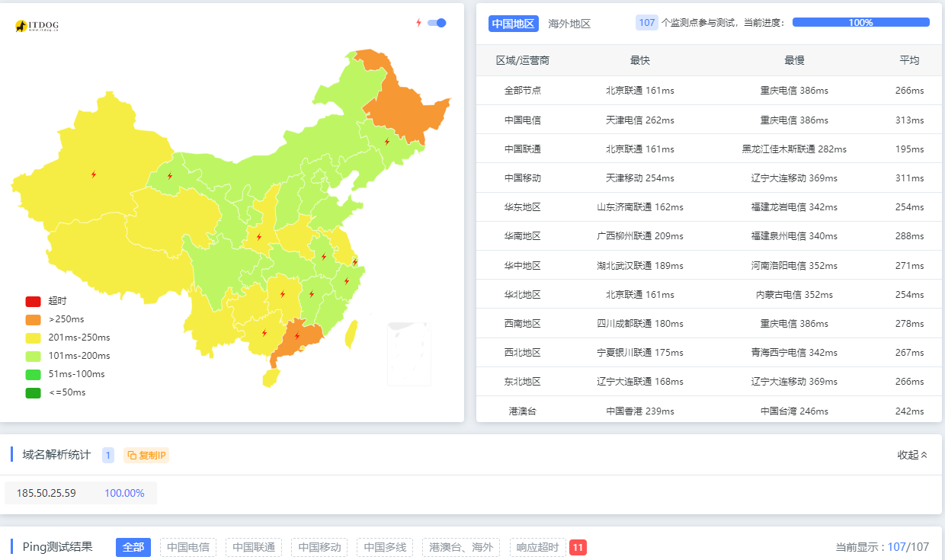Image resolution: width=945 pixels, height=560 pixels.
Task: Toggle the lightning marker switch on map
Action: pos(437,23)
